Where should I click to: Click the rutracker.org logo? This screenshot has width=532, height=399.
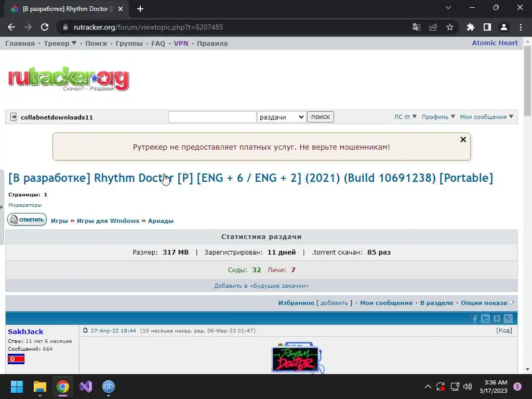click(69, 79)
